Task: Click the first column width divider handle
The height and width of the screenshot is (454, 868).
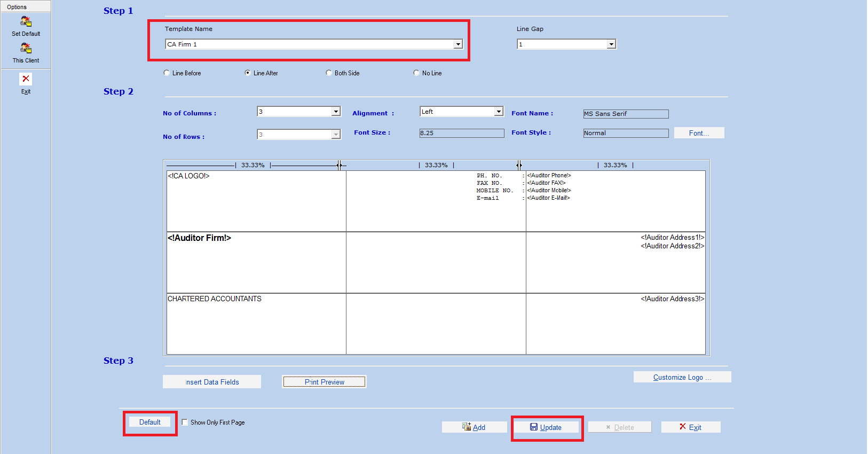Action: point(340,165)
